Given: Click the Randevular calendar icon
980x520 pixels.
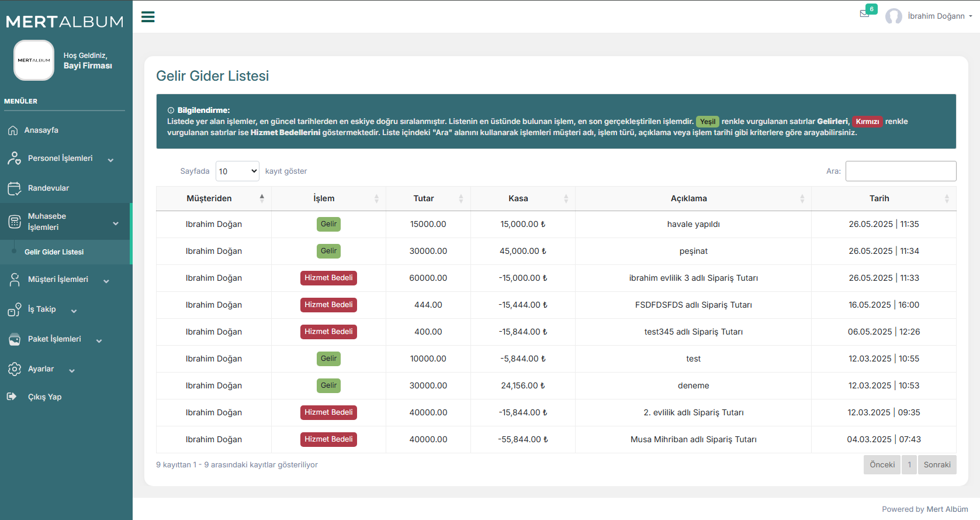Looking at the screenshot, I should (14, 188).
